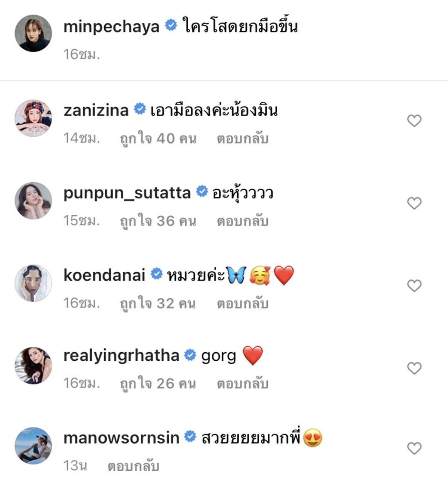
Task: Tap heart beside punpun_sutatta's comment
Action: tap(414, 203)
